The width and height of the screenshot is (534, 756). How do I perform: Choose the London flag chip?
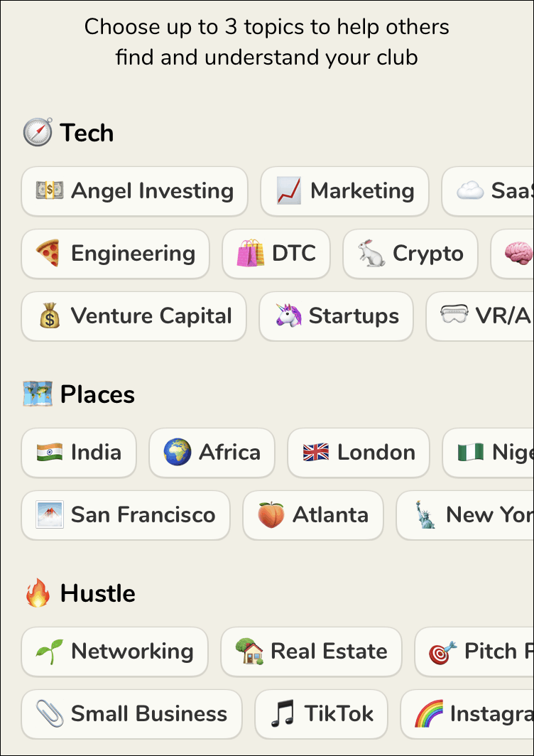pyautogui.click(x=358, y=453)
